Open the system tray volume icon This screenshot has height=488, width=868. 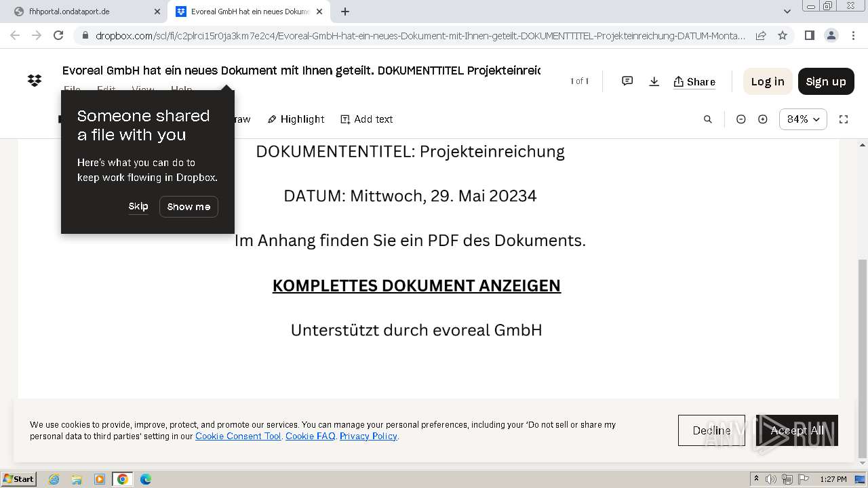771,479
